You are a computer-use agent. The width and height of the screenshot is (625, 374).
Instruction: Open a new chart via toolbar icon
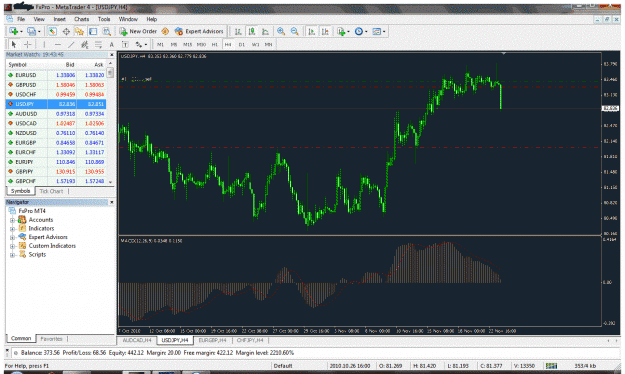pyautogui.click(x=13, y=31)
